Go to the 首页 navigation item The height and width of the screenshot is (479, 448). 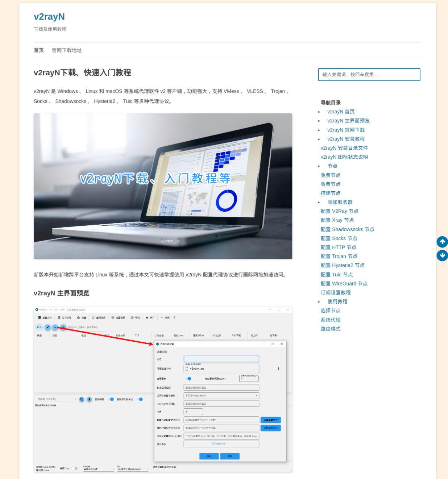pyautogui.click(x=39, y=50)
